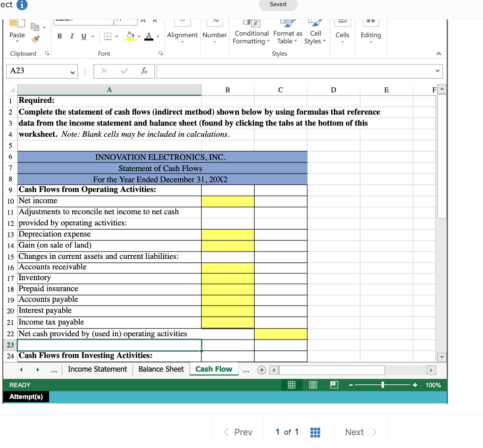This screenshot has width=483, height=448.
Task: Select the Accounts receivable yellow cell
Action: pos(228,268)
